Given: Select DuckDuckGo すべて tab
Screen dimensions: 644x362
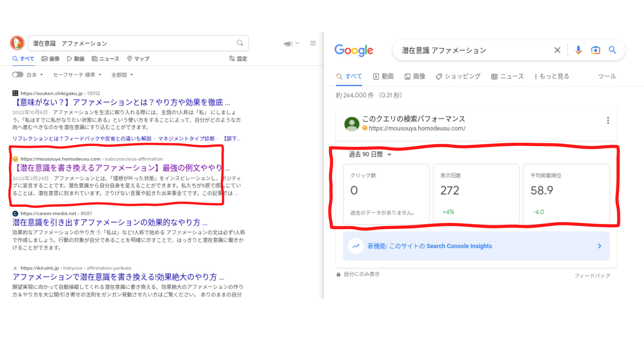Looking at the screenshot, I should (23, 59).
